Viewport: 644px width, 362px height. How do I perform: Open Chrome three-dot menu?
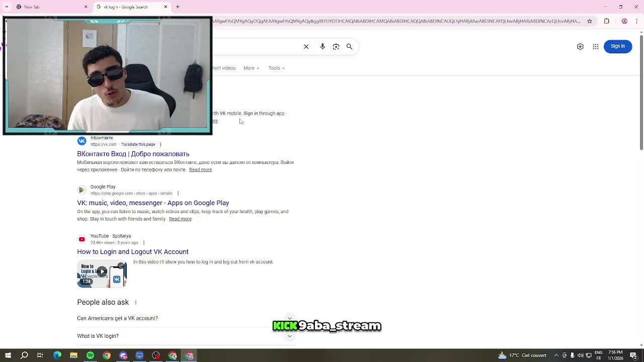click(x=637, y=21)
